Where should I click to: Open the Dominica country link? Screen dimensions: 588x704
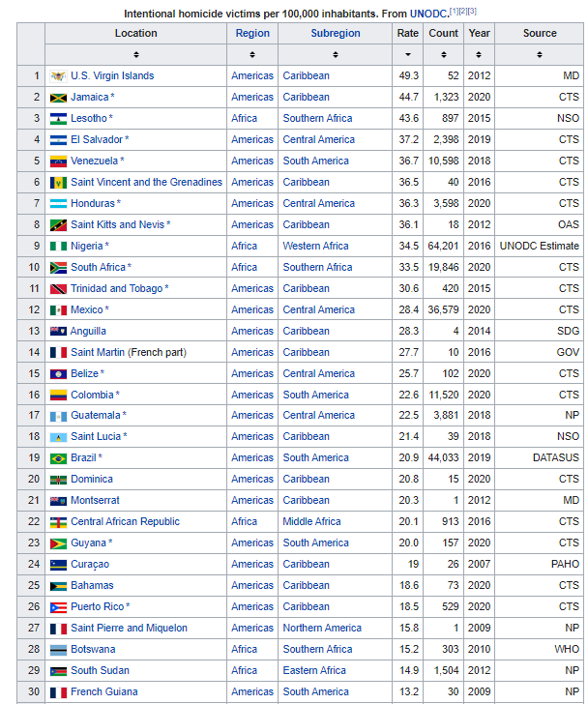[x=92, y=479]
